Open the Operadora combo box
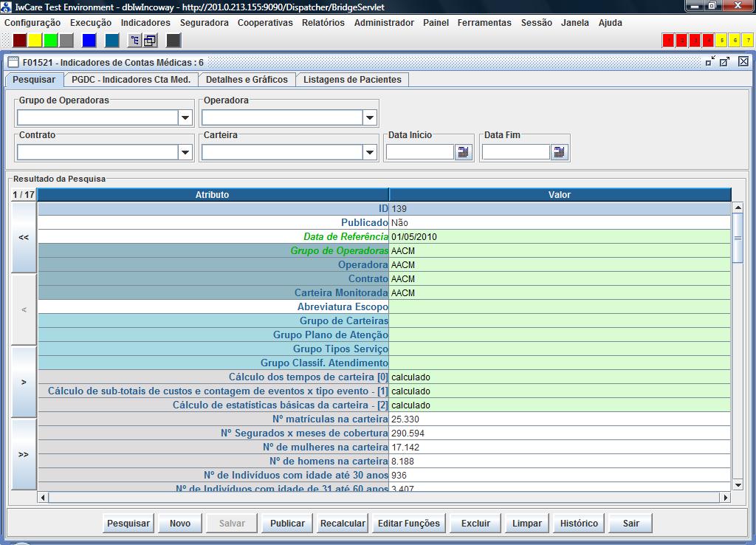 click(x=369, y=117)
